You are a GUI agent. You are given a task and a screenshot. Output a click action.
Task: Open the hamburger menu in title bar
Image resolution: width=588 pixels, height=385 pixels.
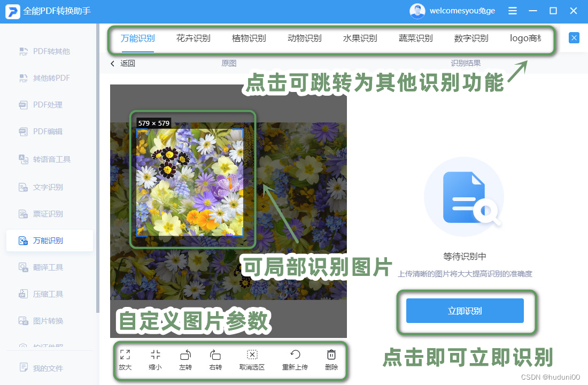coord(512,11)
